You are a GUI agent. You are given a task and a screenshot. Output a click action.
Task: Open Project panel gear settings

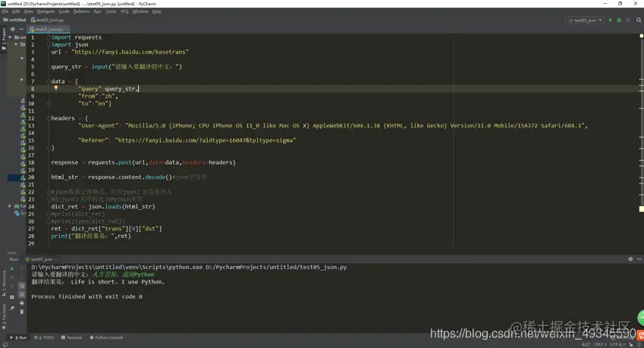[13, 29]
